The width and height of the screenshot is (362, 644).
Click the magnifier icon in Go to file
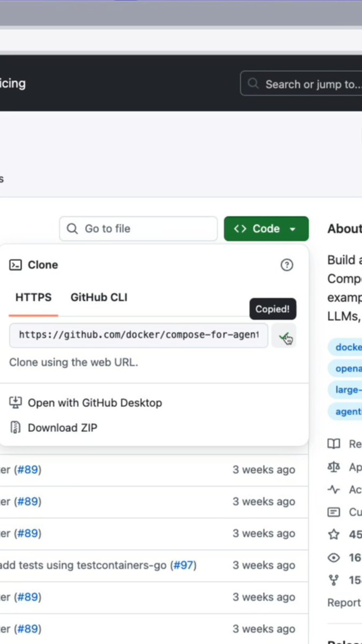click(x=72, y=229)
